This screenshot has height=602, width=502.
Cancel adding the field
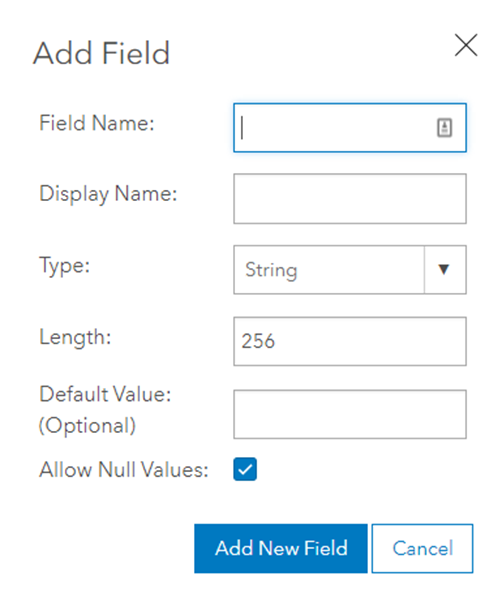point(422,548)
